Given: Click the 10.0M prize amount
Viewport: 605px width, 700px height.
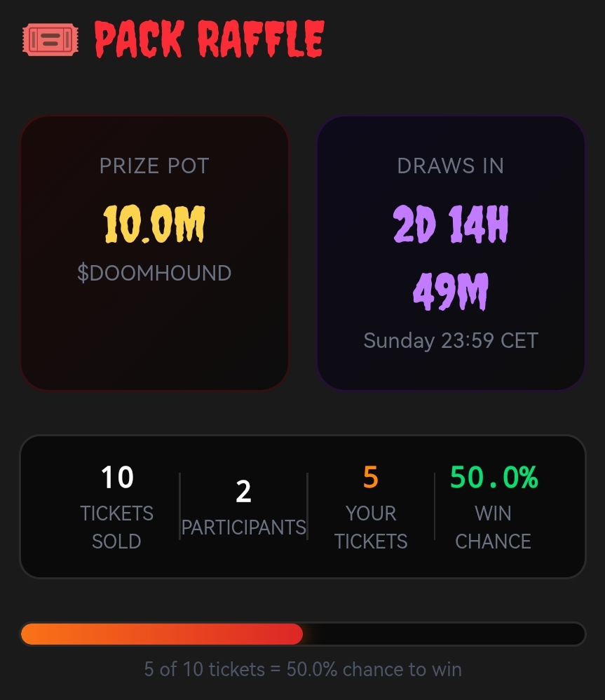Looking at the screenshot, I should [154, 224].
